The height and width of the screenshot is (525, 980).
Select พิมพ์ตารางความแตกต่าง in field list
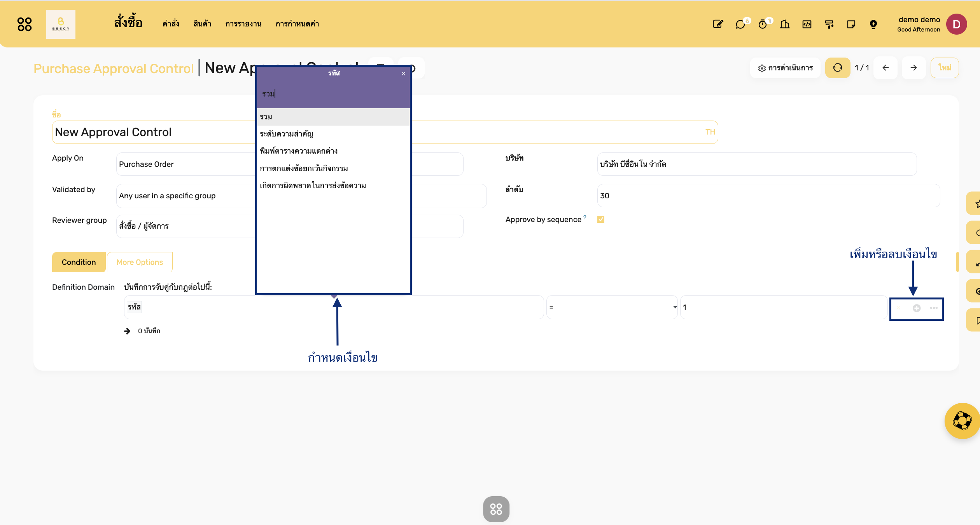coord(333,151)
